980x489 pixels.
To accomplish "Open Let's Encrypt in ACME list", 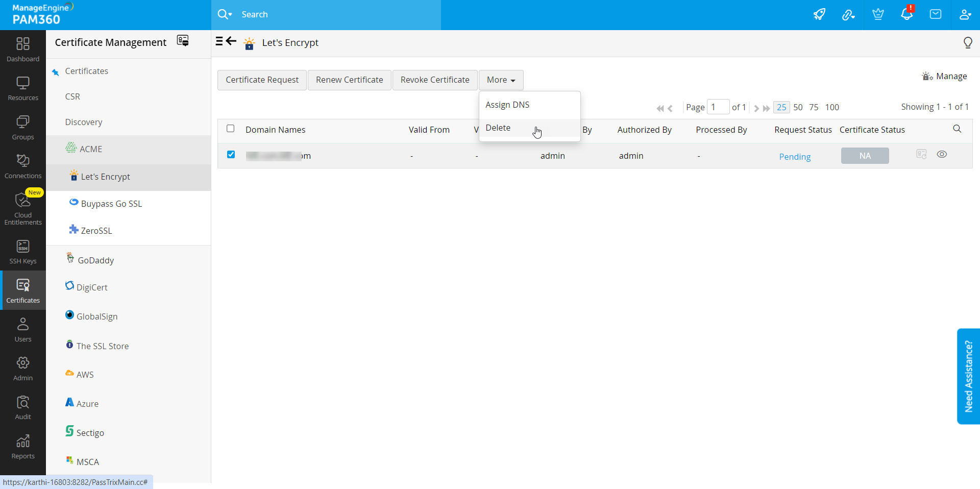I will tap(105, 177).
